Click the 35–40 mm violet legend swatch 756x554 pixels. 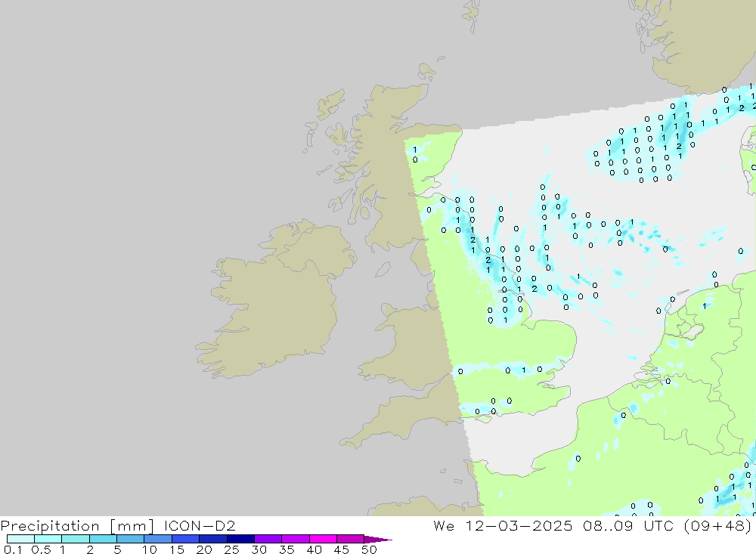(296, 539)
